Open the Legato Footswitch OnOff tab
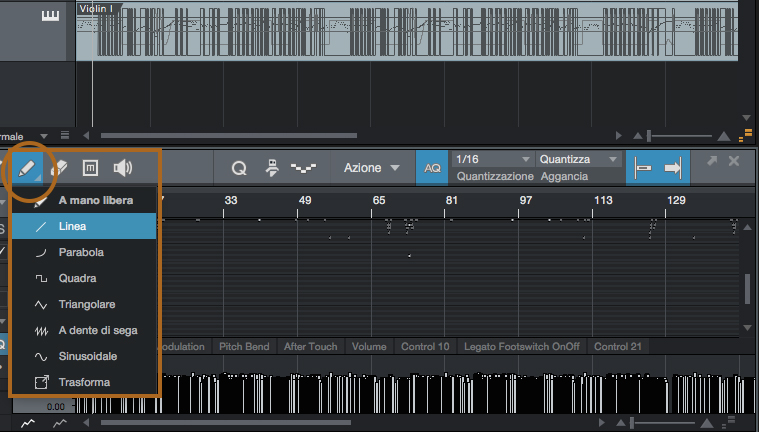This screenshot has width=759, height=432. pos(521,347)
